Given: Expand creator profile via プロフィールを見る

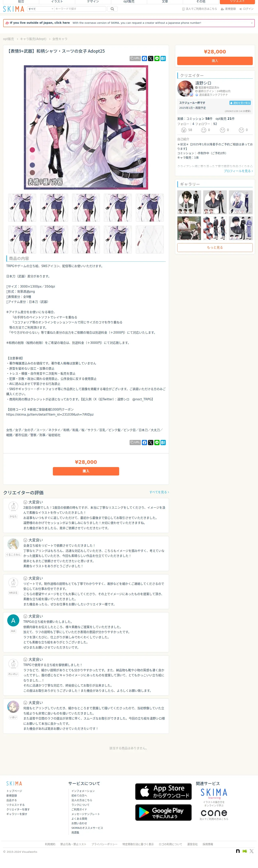Looking at the screenshot, I should click(x=238, y=171).
